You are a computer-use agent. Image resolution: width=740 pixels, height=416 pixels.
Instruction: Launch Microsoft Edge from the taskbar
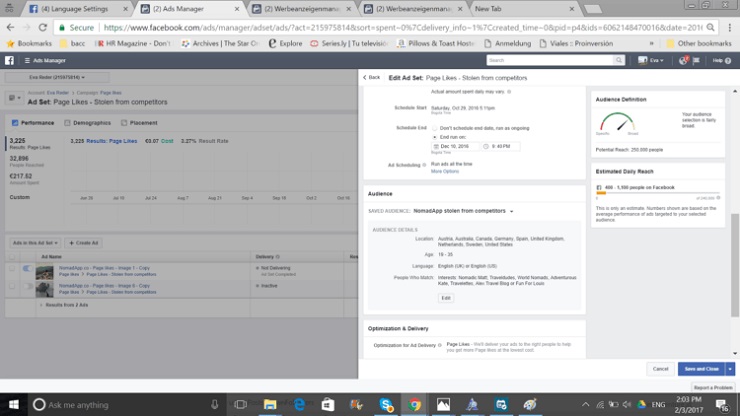299,405
